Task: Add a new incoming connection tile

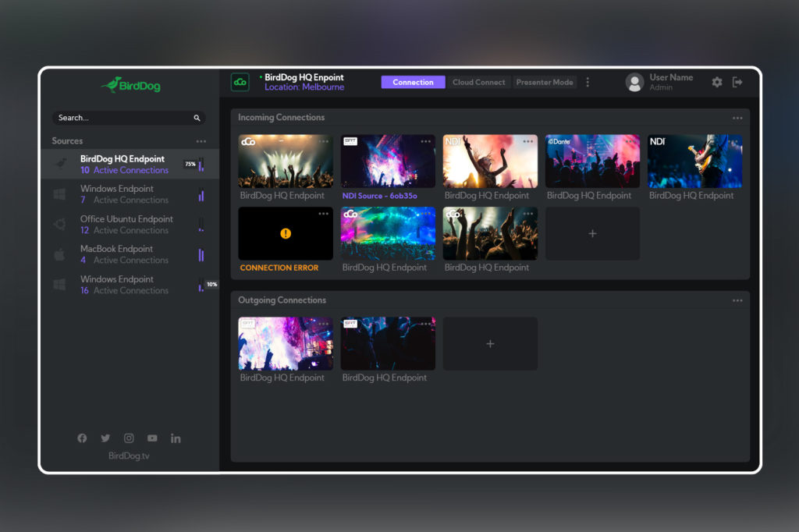Action: click(x=592, y=233)
